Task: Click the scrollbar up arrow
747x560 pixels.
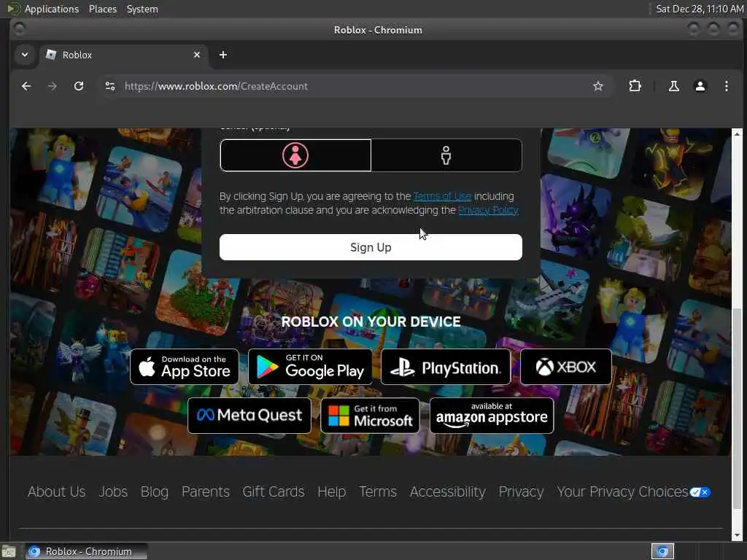Action: point(737,134)
